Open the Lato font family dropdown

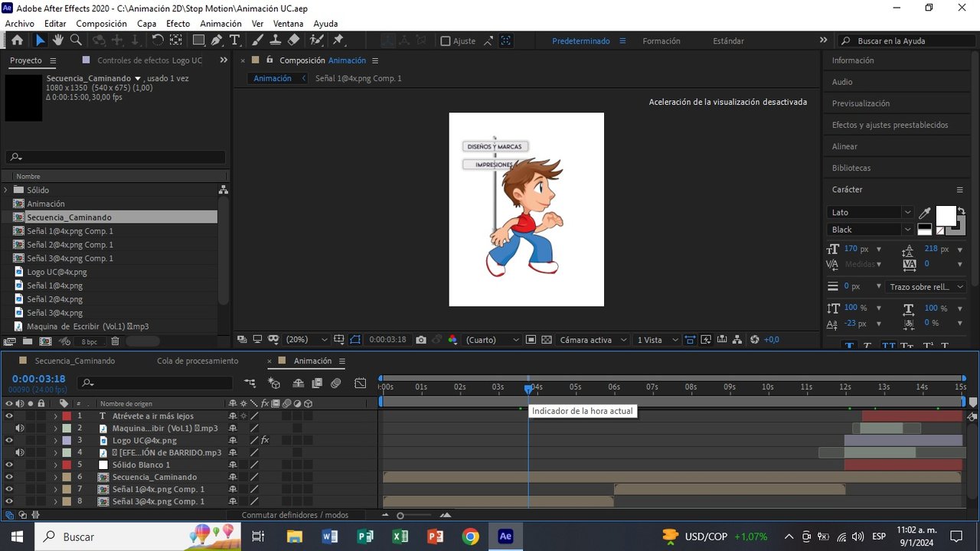(871, 213)
